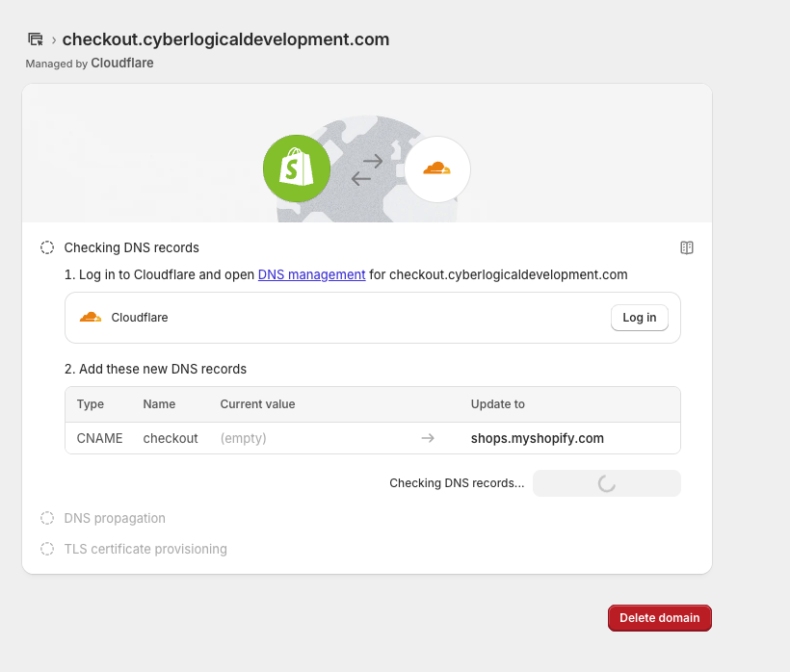
Task: Log in to Cloudflare
Action: click(640, 318)
